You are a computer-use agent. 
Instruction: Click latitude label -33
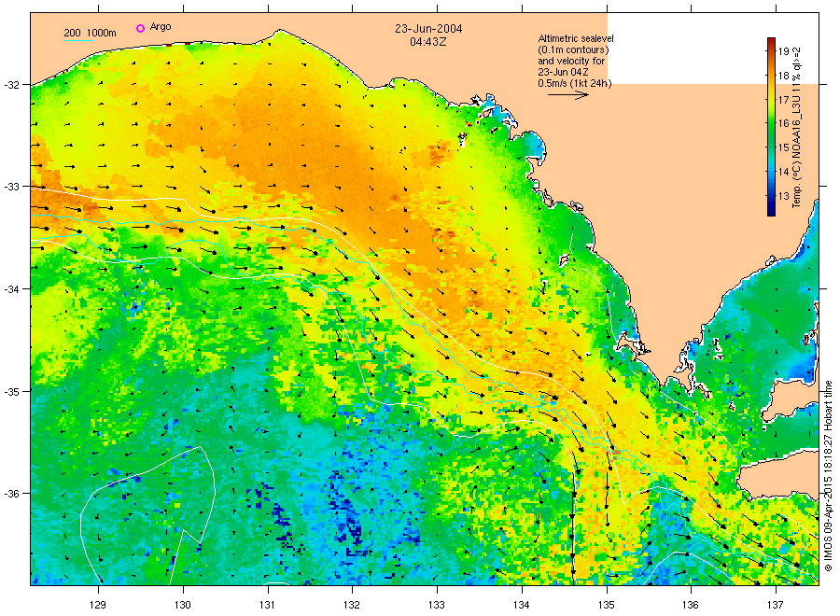pyautogui.click(x=12, y=187)
